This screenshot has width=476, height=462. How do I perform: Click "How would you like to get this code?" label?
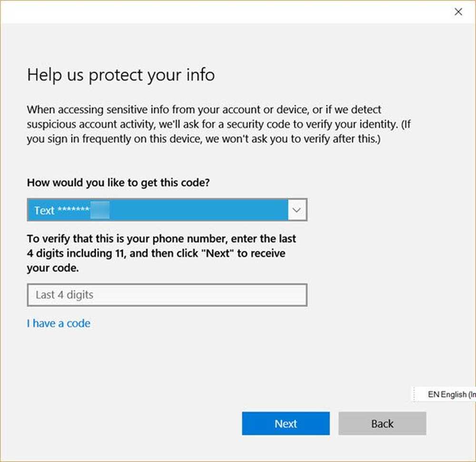click(x=118, y=183)
